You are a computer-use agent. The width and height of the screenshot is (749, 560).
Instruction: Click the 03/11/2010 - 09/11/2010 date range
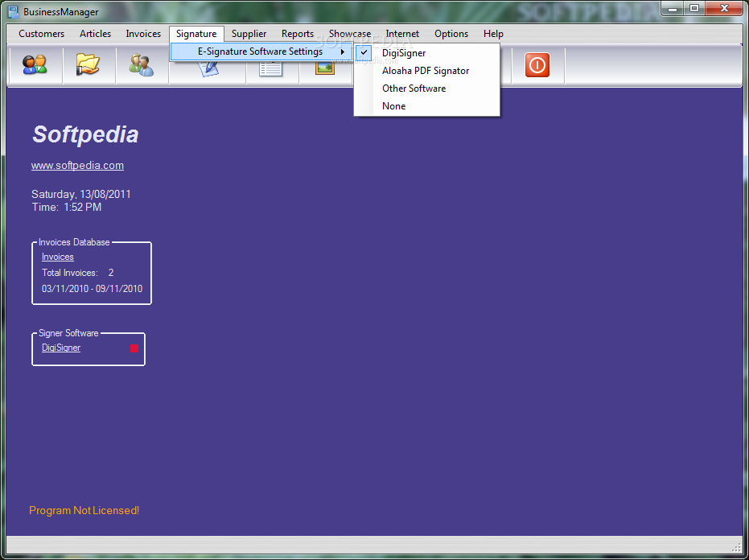point(93,289)
